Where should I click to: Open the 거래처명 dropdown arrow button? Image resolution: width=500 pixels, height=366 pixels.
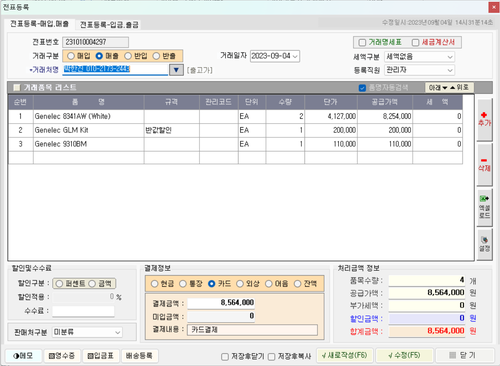[176, 70]
